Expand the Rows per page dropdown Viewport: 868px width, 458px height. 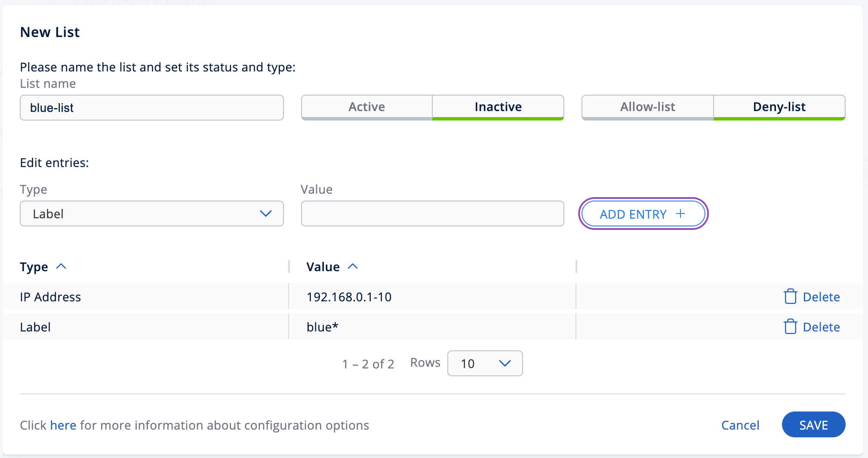tap(485, 363)
